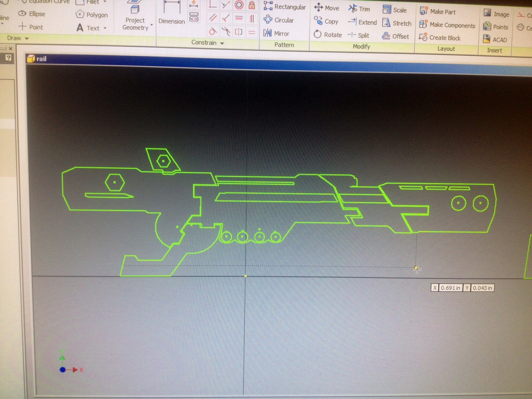Select the Ellipse draw tool

[x=32, y=14]
